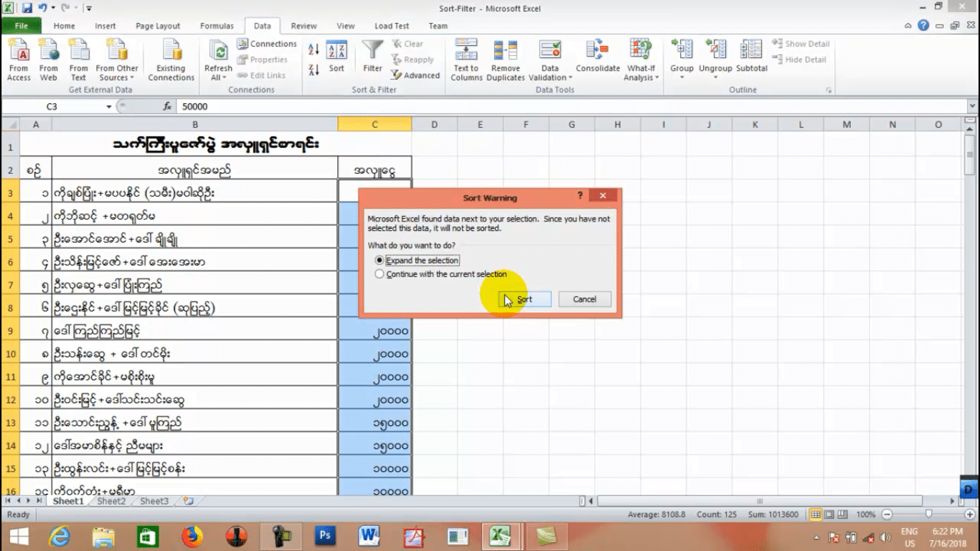Insert function fx button
The width and height of the screenshot is (980, 551).
[167, 106]
